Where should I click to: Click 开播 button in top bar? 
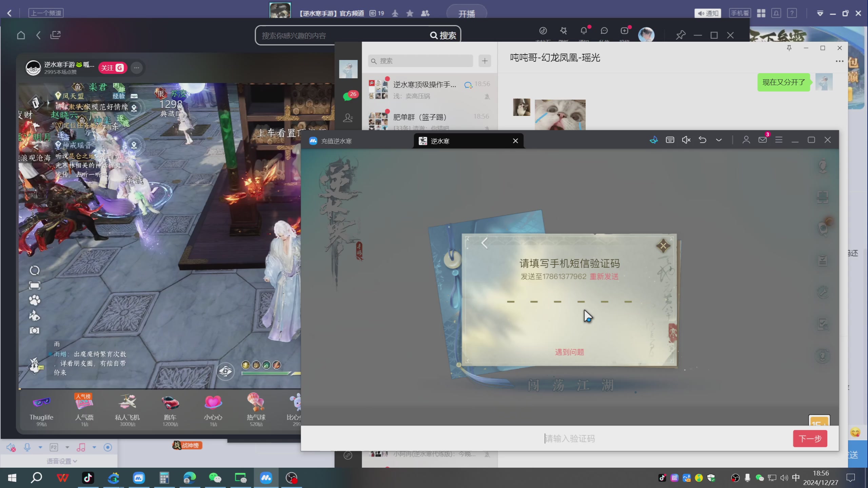tap(467, 14)
